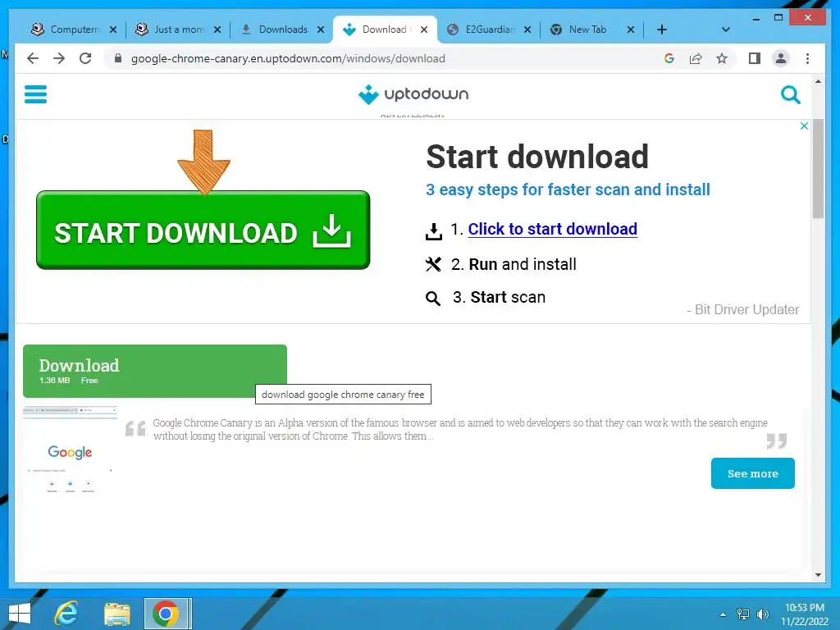The width and height of the screenshot is (840, 630).
Task: Share this page icon
Action: tap(696, 58)
